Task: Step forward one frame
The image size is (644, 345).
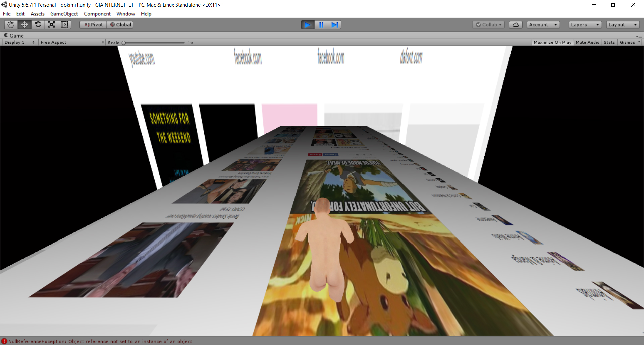Action: pos(334,25)
